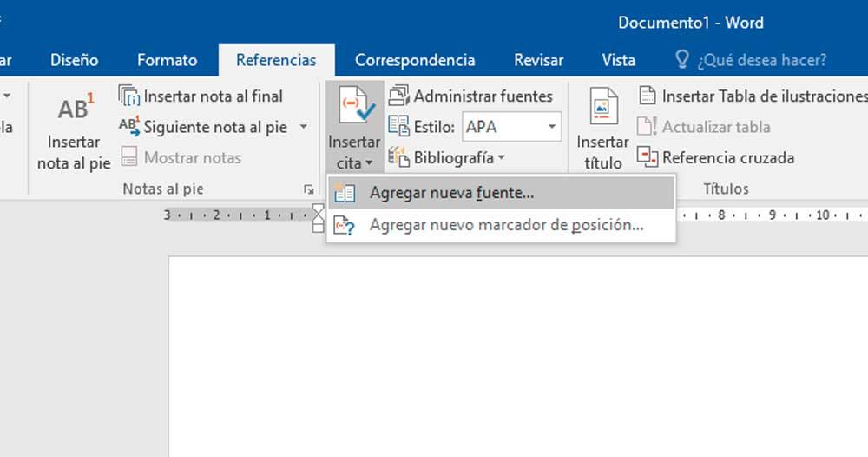Click the Insertar Tabla de ilustraciones label
The image size is (868, 457).
tap(765, 96)
